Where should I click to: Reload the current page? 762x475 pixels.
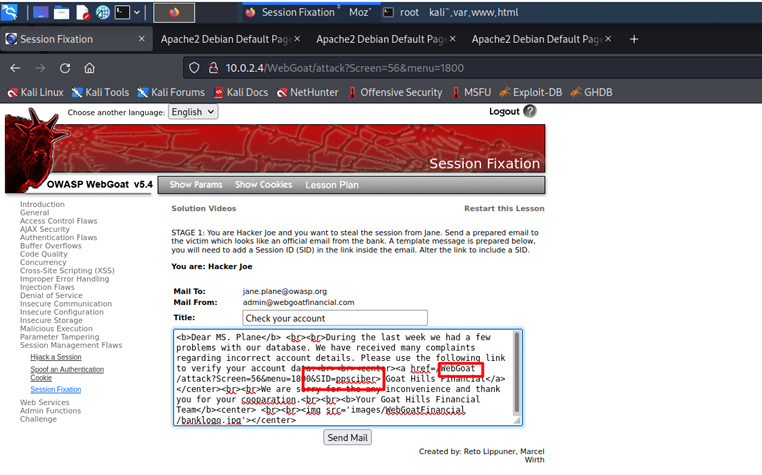pos(65,68)
